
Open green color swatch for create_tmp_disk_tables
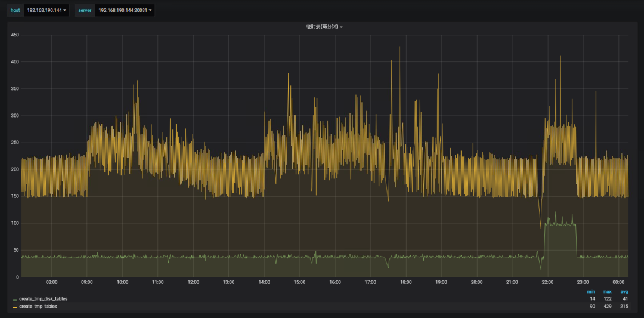point(15,299)
